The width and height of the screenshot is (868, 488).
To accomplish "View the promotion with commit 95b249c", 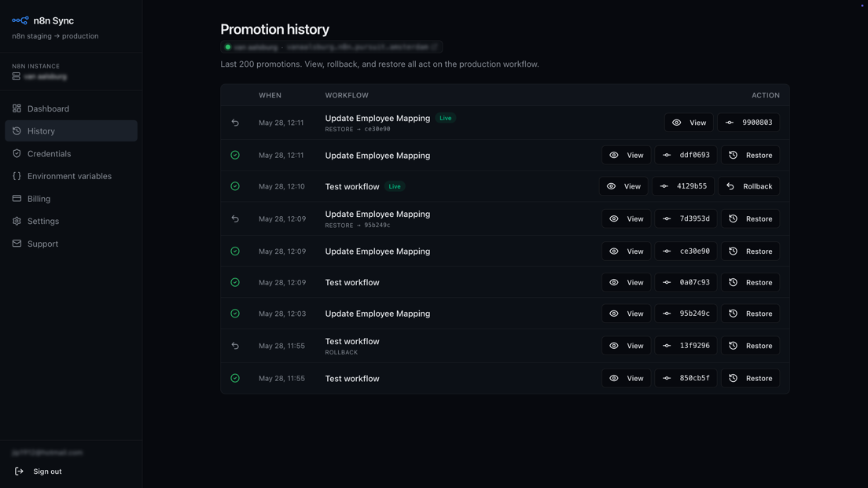I will pos(626,314).
